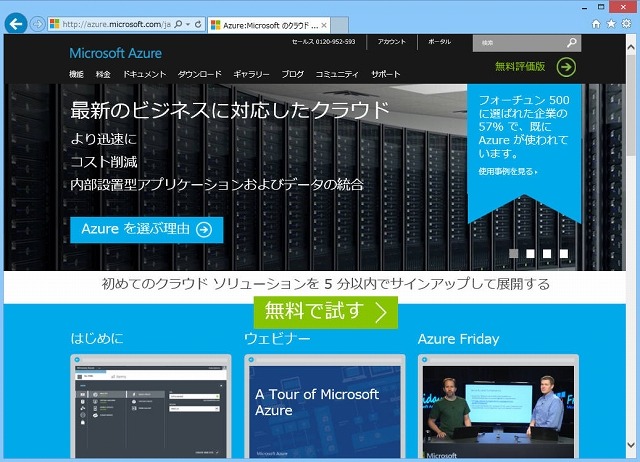Image resolution: width=640 pixels, height=462 pixels.
Task: Click the green arrow circle beside 無料評価版
Action: (566, 67)
